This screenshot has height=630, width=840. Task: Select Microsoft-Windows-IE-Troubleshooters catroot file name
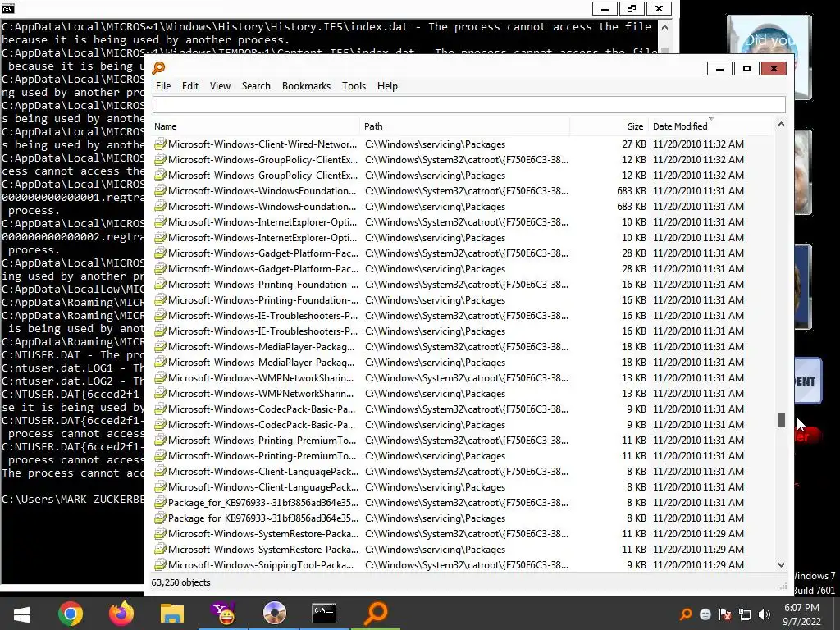[262, 316]
